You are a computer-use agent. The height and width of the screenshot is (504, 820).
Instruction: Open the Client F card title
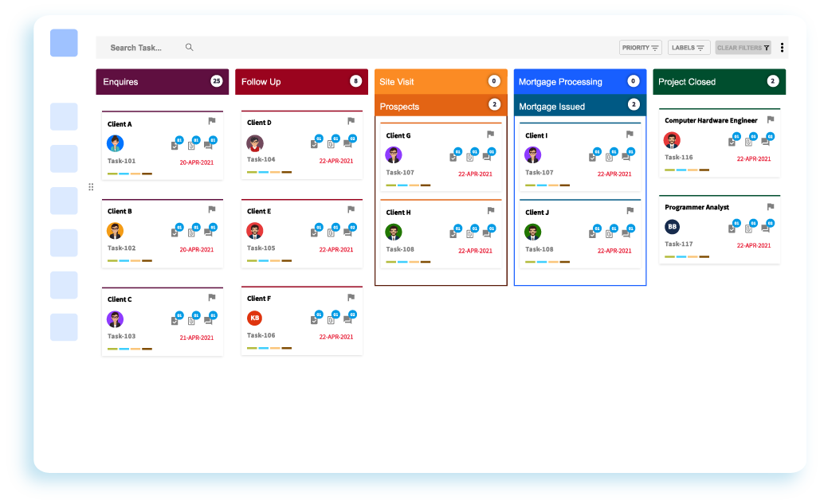(259, 299)
